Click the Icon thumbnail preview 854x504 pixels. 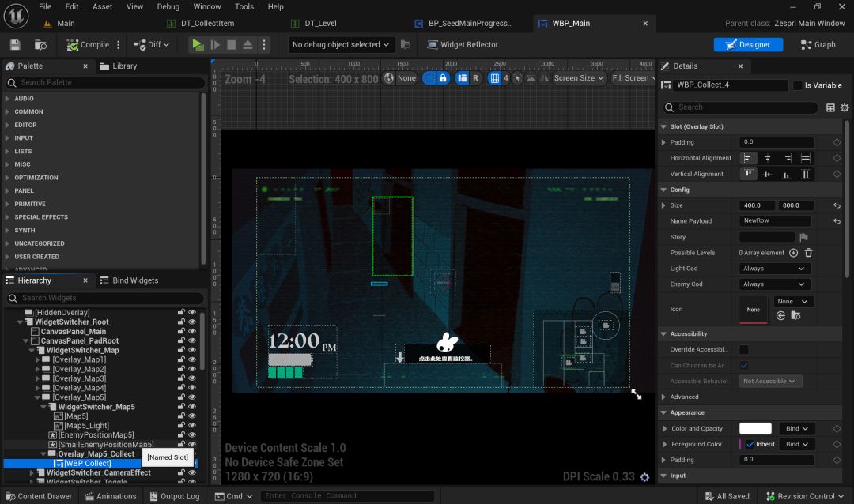pyautogui.click(x=754, y=309)
